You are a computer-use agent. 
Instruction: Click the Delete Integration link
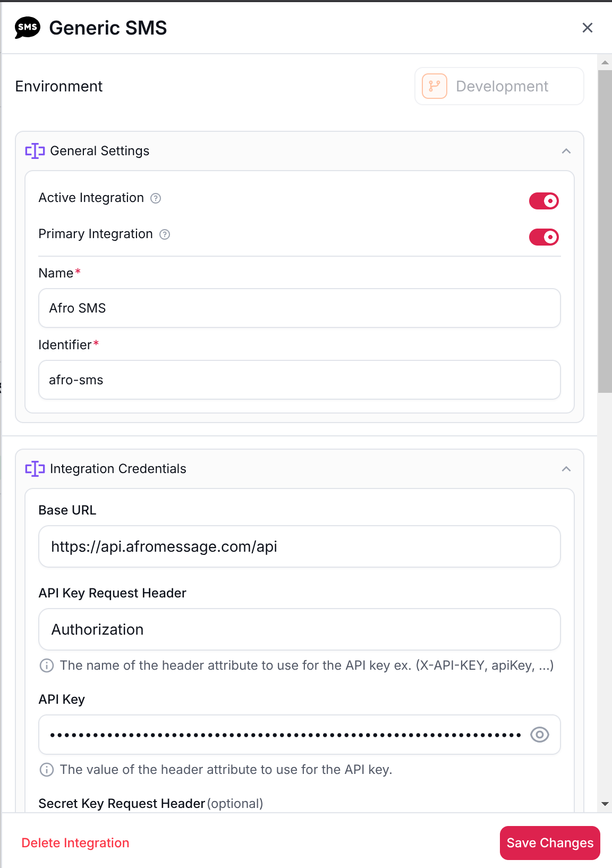[75, 843]
